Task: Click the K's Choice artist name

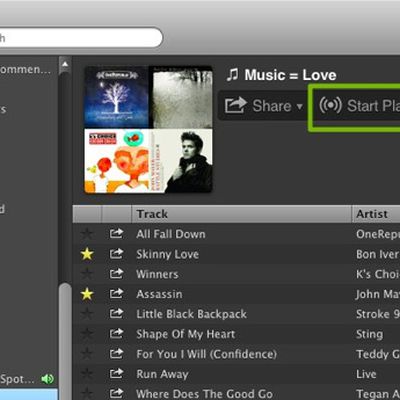Action: (x=378, y=274)
